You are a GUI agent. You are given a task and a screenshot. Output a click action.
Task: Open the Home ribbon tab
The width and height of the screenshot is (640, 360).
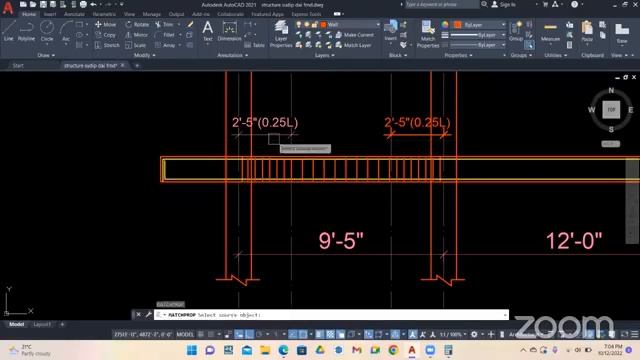point(29,14)
